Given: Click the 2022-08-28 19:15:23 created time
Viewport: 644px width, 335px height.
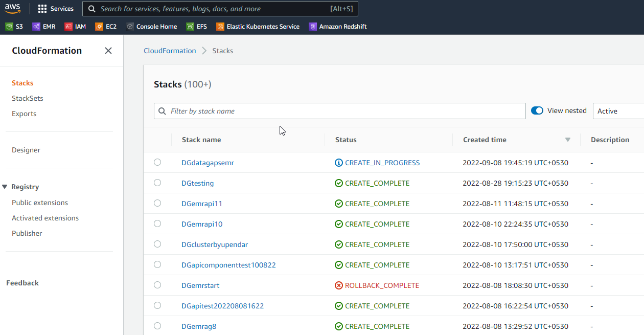Looking at the screenshot, I should [x=516, y=183].
